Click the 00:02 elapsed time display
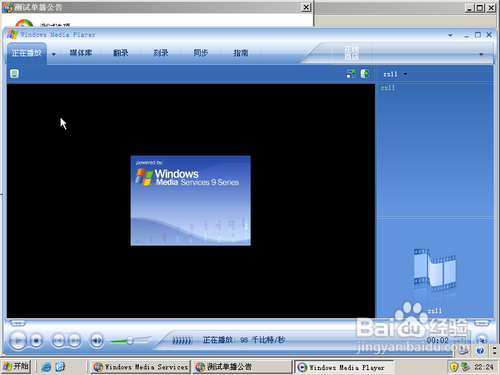The height and width of the screenshot is (375, 500). [x=438, y=340]
